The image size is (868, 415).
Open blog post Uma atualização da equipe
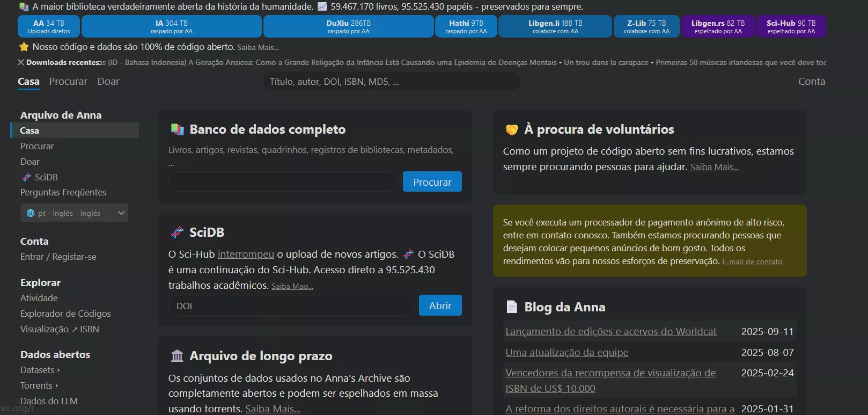[x=567, y=352]
